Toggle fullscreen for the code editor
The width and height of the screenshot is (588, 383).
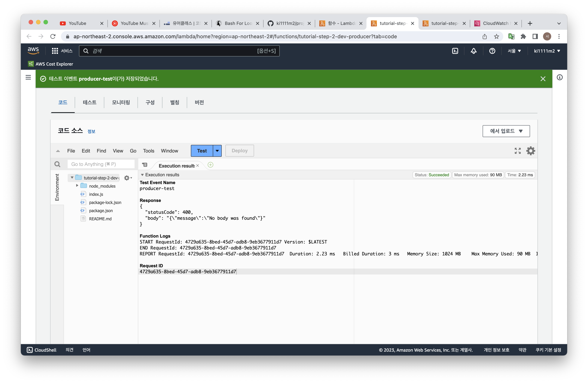click(x=517, y=151)
